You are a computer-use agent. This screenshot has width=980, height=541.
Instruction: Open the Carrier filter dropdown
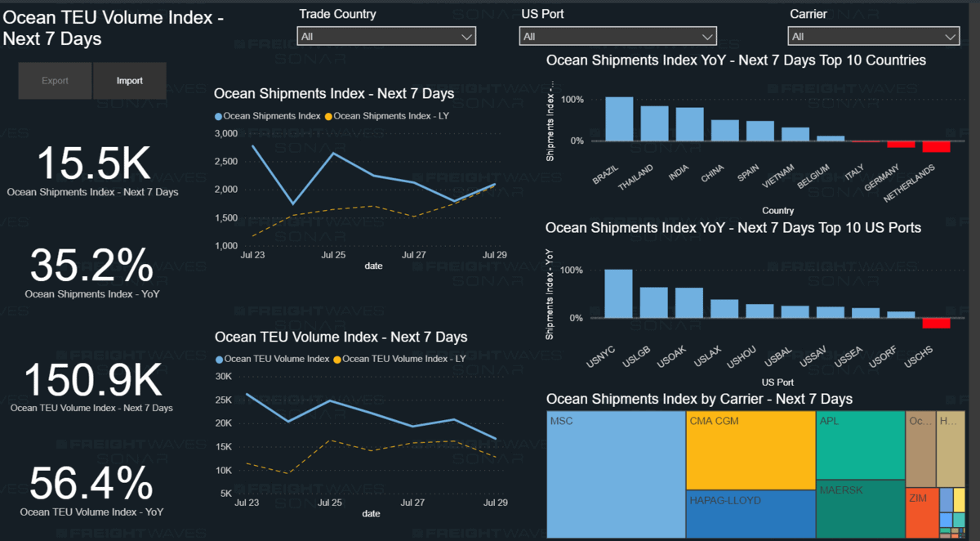click(x=873, y=36)
